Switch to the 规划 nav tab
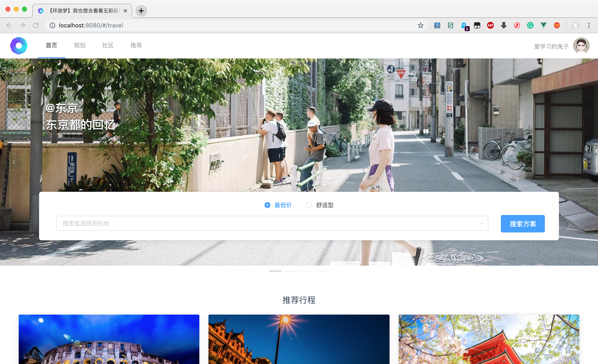Viewport: 598px width, 364px height. (x=80, y=46)
